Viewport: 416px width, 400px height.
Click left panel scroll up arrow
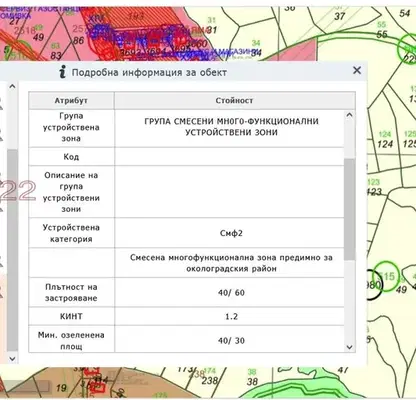point(12,87)
